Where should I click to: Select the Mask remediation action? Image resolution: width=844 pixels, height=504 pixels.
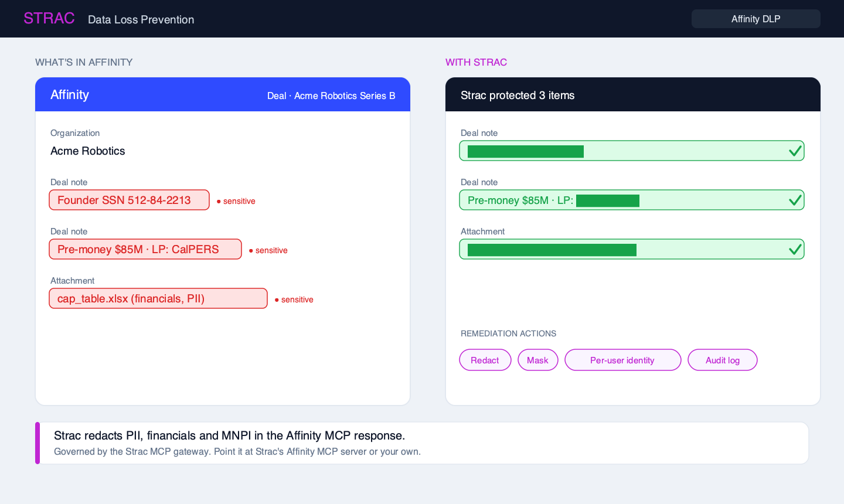tap(538, 360)
